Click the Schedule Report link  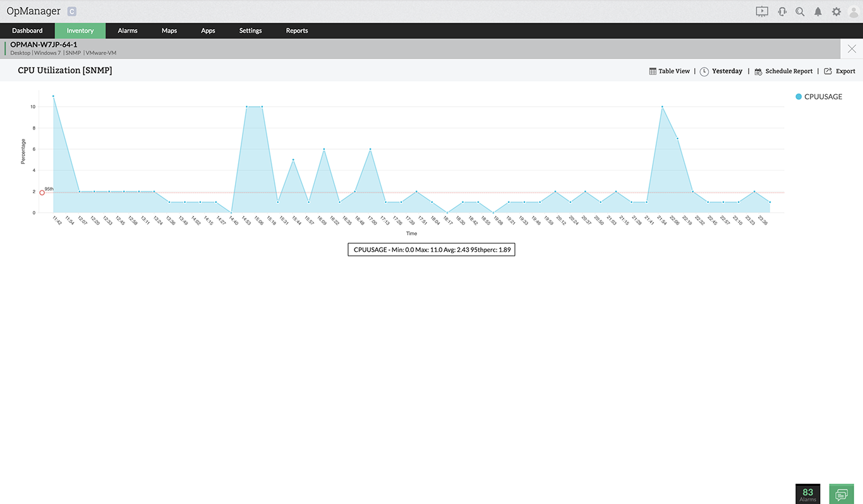(789, 71)
